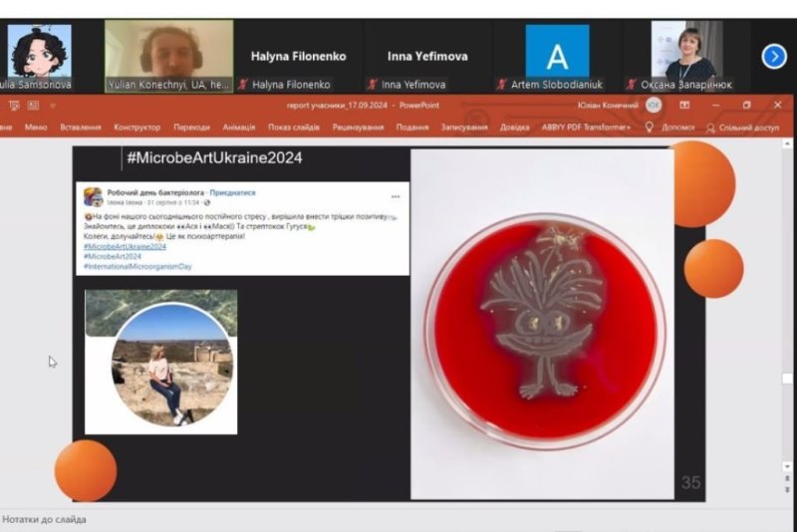Select Yulian Konechnyi video tile

point(168,57)
